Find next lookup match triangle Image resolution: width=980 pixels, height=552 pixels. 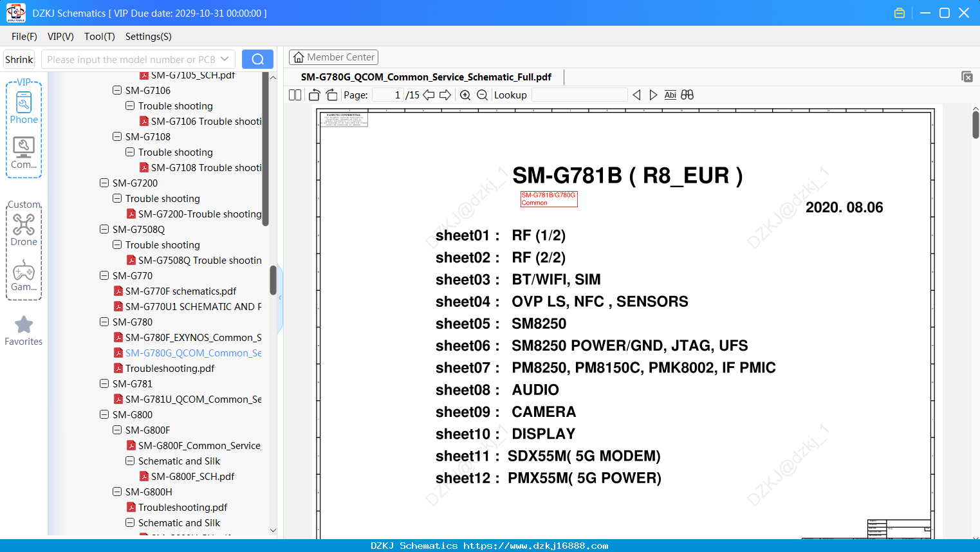click(x=653, y=95)
